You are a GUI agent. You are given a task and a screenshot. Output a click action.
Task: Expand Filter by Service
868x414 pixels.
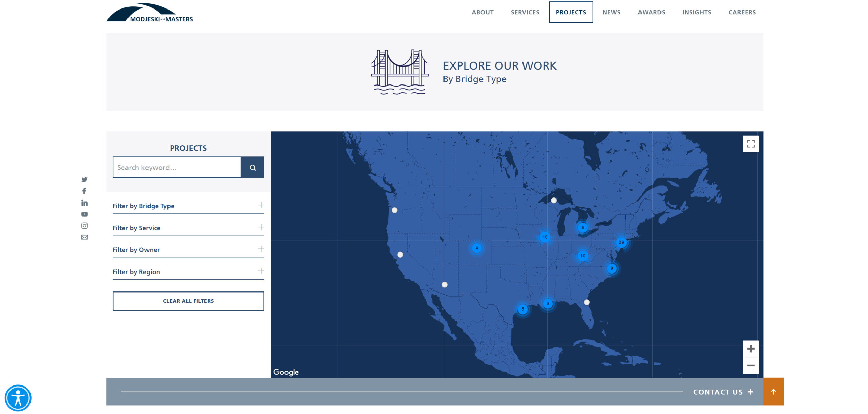(x=261, y=227)
